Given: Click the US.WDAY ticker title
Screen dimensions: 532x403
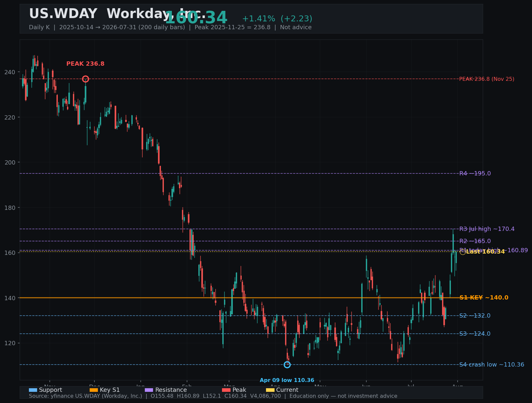Looking at the screenshot, I should [x=63, y=14].
